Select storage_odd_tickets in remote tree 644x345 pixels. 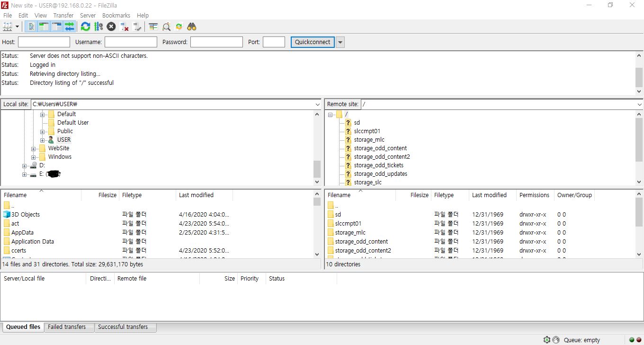point(379,165)
